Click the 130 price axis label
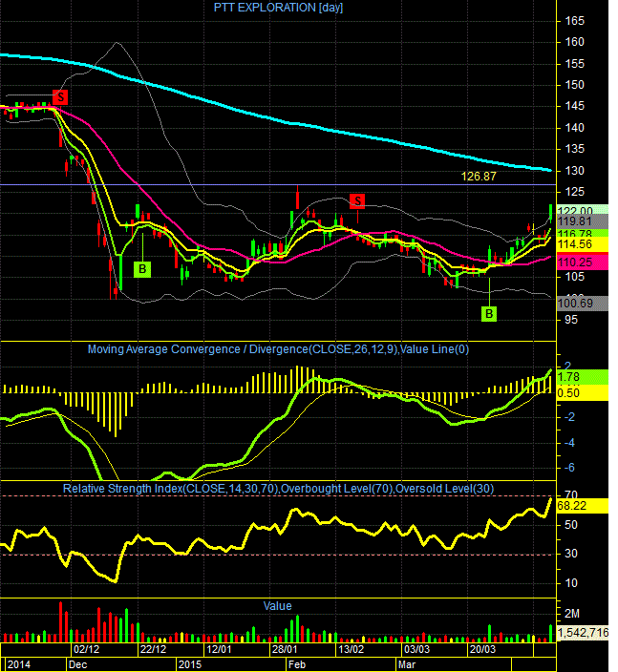The image size is (618, 672). 574,171
